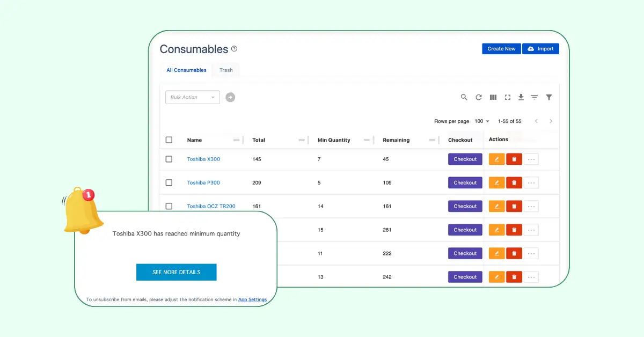Open the App Settings link
The image size is (644, 337).
tap(252, 299)
